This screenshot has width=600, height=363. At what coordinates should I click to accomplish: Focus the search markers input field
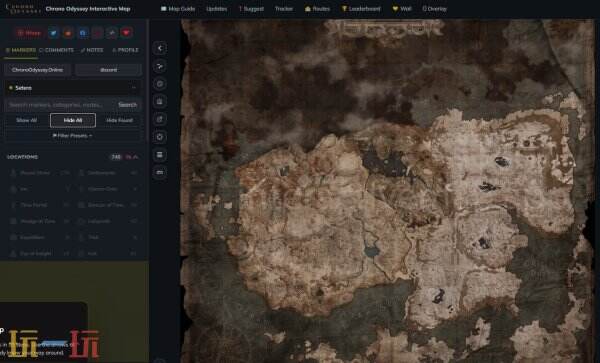60,105
